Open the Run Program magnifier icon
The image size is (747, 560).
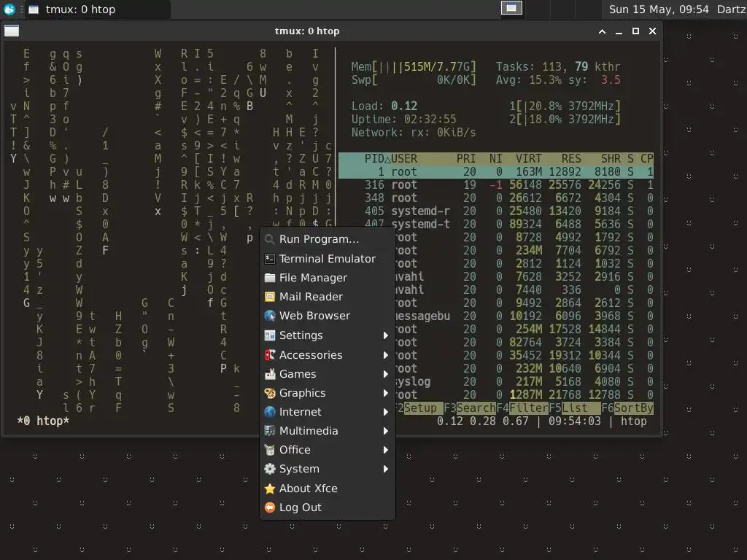270,239
